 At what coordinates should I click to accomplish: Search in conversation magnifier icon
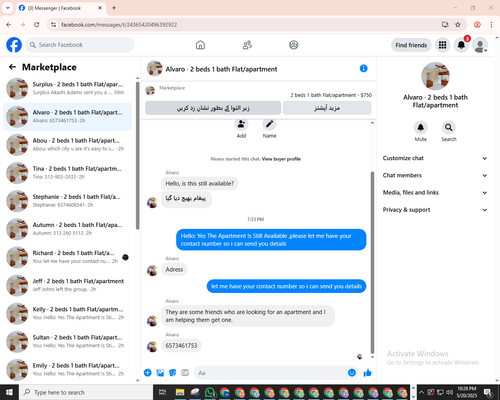449,127
